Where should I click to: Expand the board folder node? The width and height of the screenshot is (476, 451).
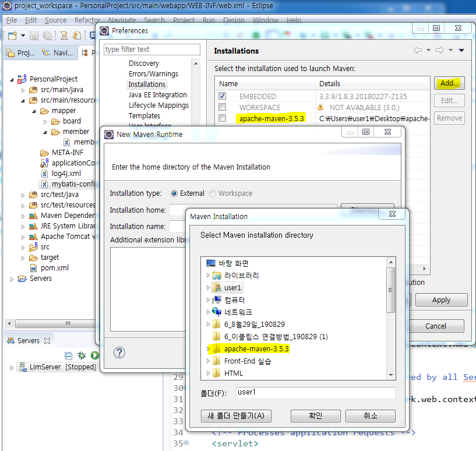[45, 122]
